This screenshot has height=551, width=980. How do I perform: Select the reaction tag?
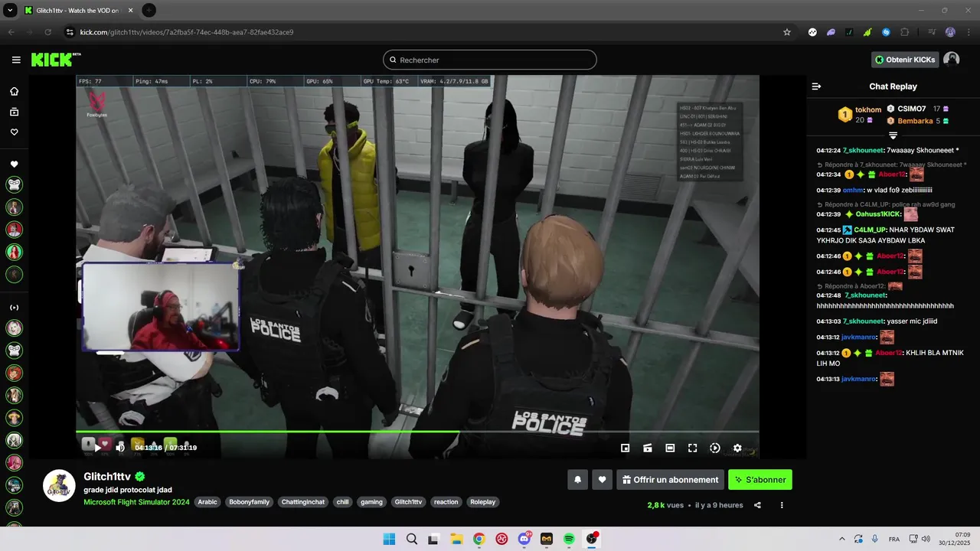pyautogui.click(x=446, y=502)
